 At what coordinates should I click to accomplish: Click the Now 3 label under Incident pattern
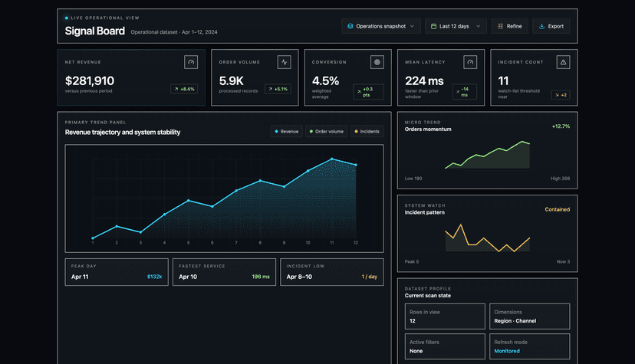point(563,261)
